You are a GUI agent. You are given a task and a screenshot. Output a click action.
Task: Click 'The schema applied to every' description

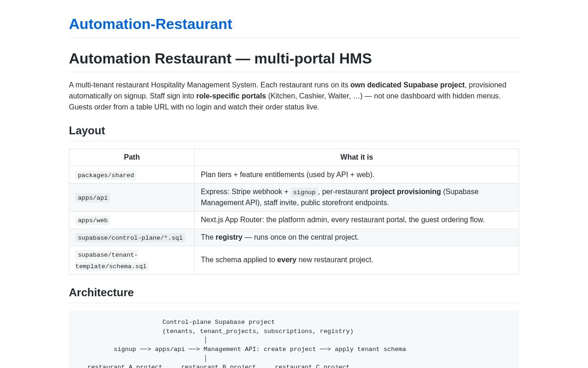[287, 260]
